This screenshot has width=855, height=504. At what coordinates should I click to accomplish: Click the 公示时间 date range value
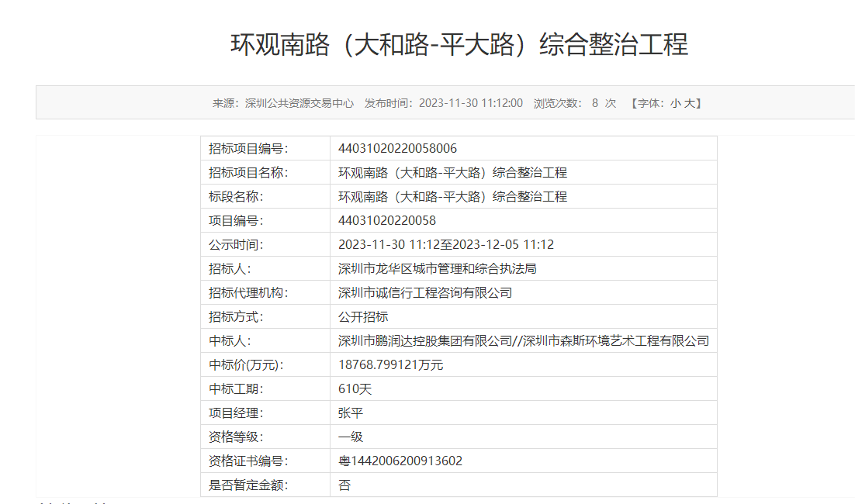pos(445,244)
